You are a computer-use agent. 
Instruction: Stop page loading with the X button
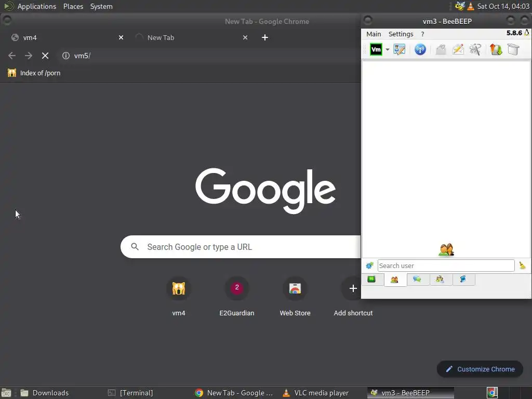coord(45,56)
